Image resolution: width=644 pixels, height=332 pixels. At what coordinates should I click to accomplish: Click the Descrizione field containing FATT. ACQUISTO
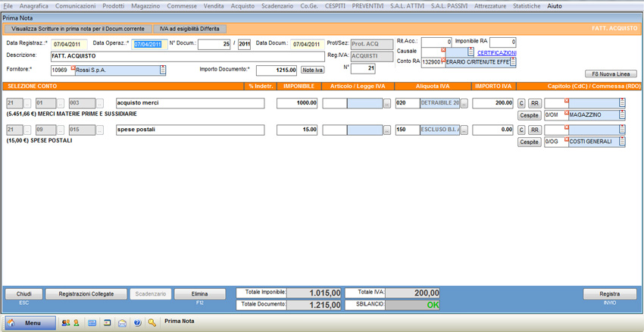pyautogui.click(x=187, y=56)
